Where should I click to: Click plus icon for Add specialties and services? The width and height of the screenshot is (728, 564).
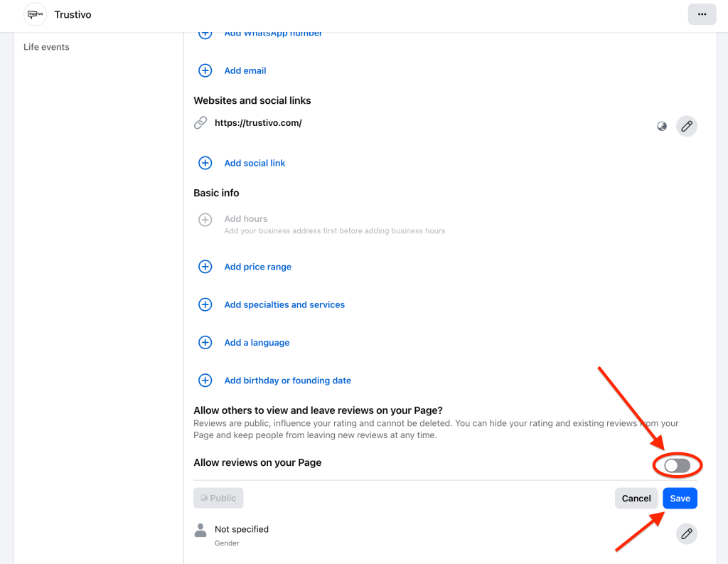[x=205, y=304]
